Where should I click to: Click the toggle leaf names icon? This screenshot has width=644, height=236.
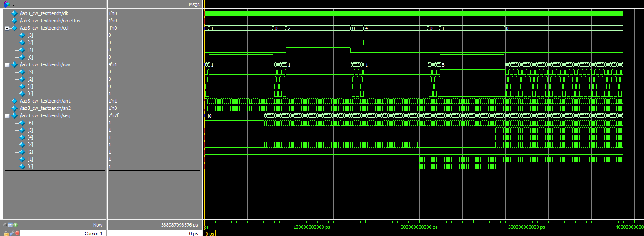5,225
